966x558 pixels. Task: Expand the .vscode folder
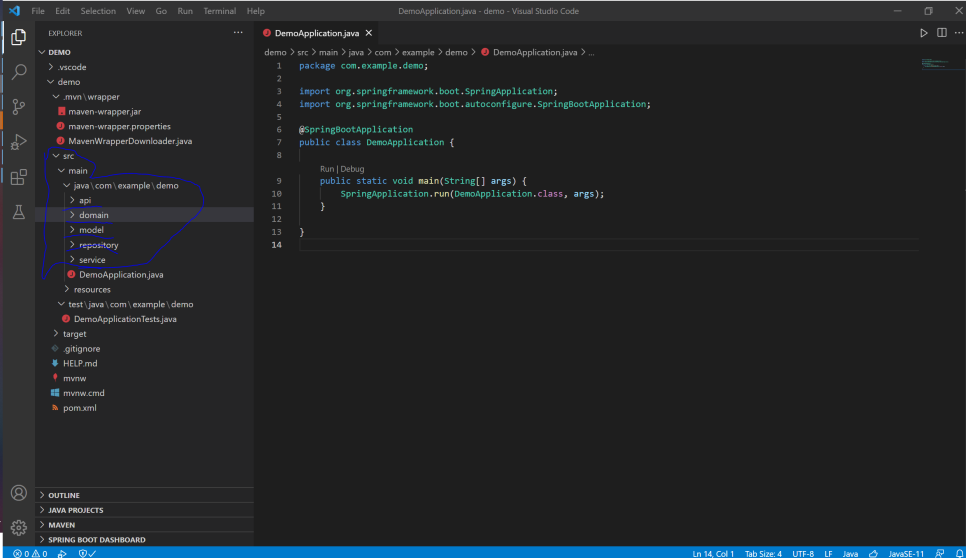pos(72,67)
